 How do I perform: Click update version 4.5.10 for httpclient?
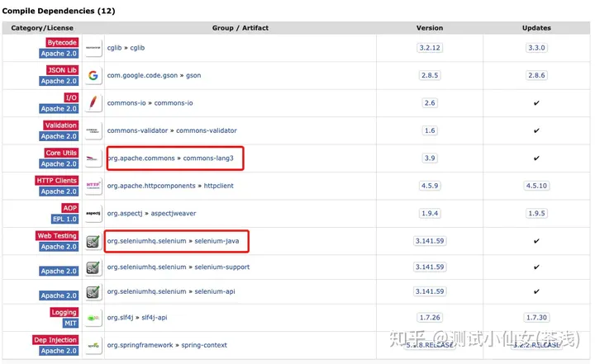(x=536, y=186)
